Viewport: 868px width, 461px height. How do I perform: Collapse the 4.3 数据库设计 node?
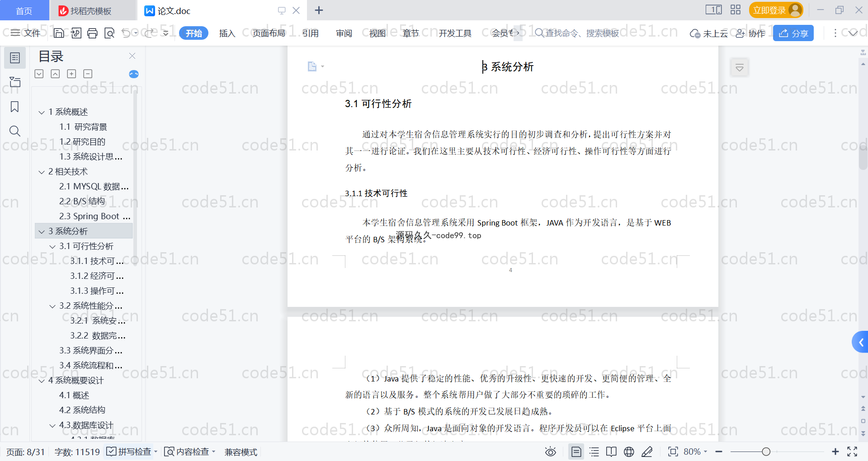point(52,425)
